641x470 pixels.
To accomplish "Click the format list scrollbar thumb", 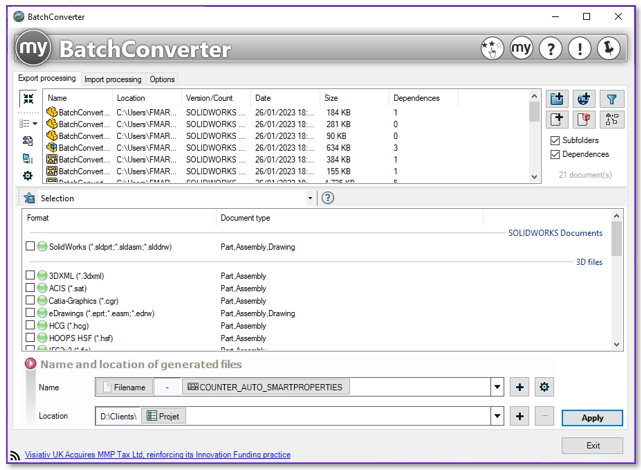I will pos(616,239).
